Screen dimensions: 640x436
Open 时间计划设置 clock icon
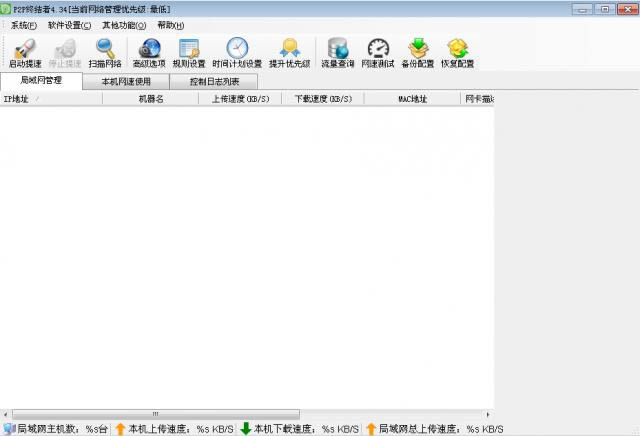tap(237, 52)
